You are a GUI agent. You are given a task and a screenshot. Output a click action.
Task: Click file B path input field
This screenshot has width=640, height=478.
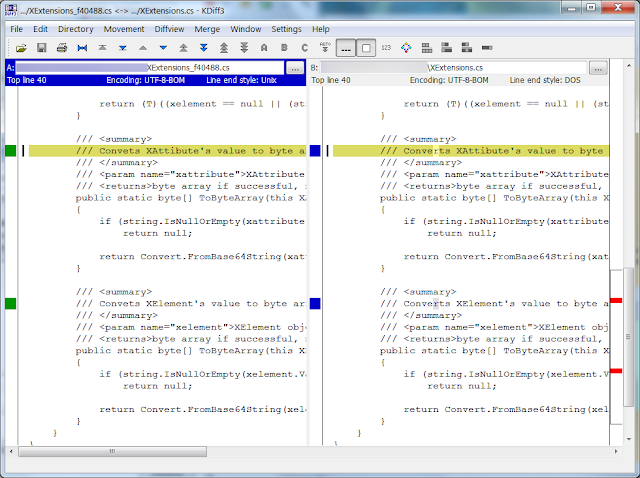[453, 68]
